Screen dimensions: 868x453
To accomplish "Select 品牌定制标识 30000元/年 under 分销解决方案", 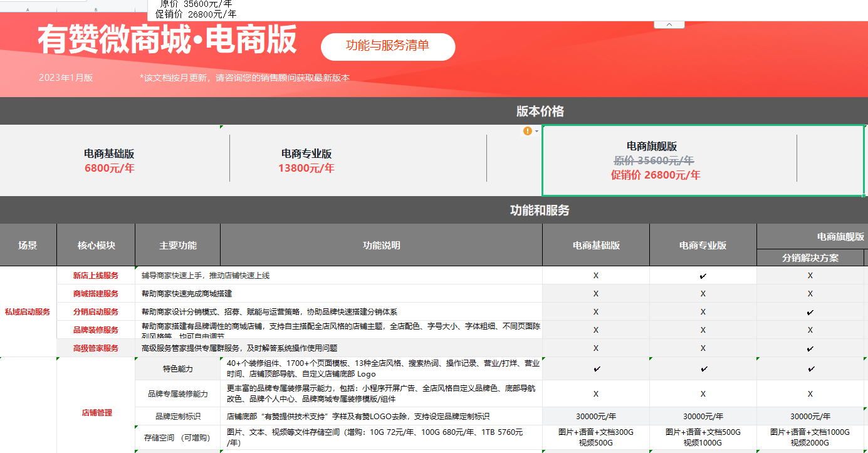I will tap(810, 416).
